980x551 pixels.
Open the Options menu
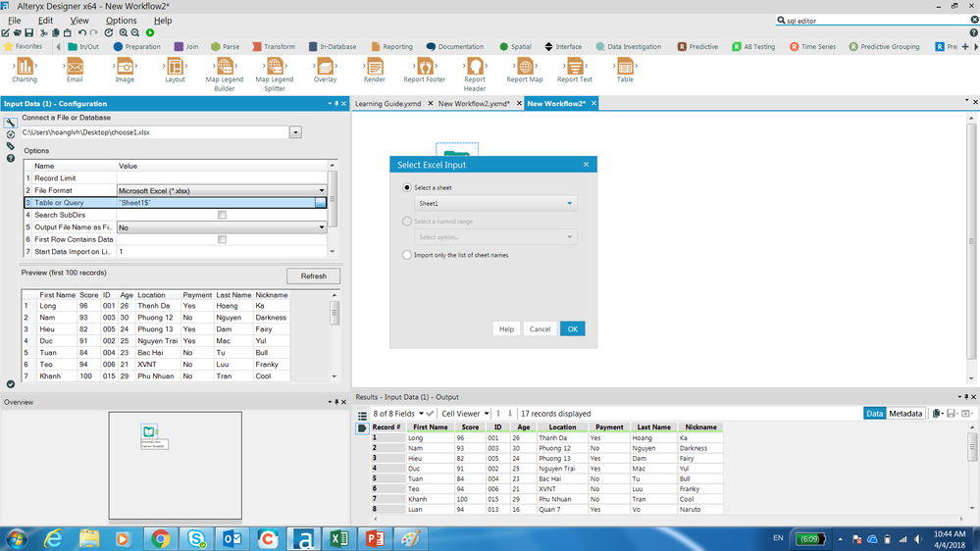(122, 21)
